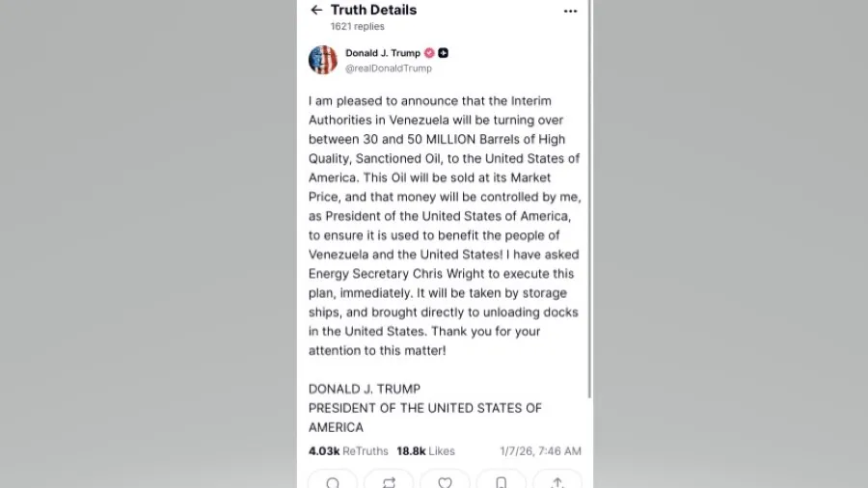The height and width of the screenshot is (488, 868).
Task: Open the three-dot more options menu
Action: (x=570, y=11)
